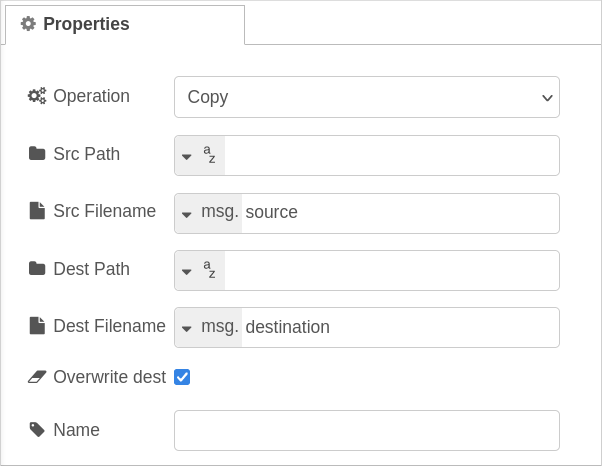Click the Dest Path text input
Image resolution: width=602 pixels, height=466 pixels.
click(x=392, y=271)
